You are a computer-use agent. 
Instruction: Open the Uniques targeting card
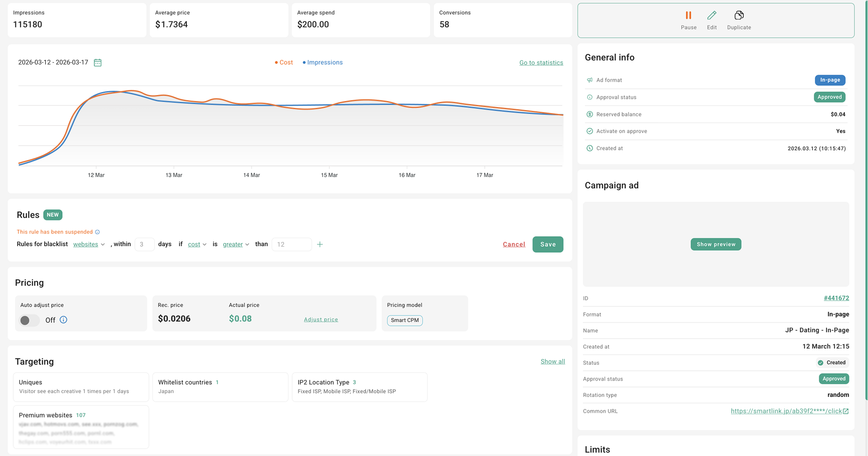point(81,387)
